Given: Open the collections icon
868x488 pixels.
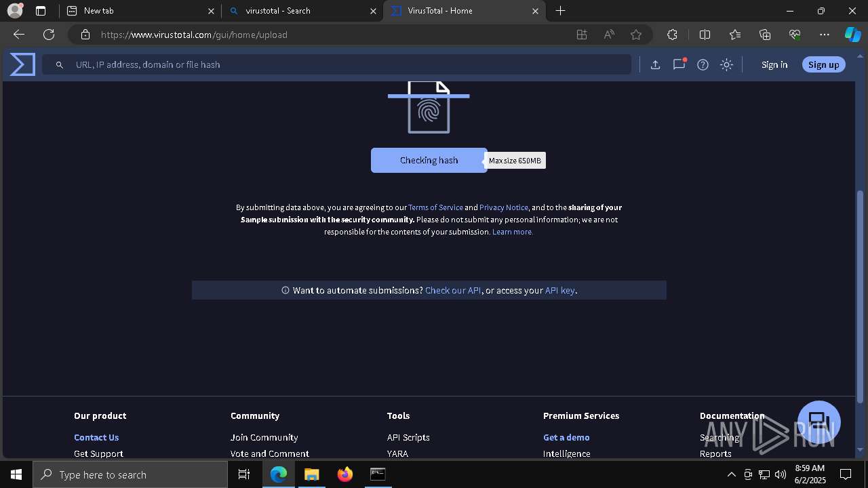Looking at the screenshot, I should pyautogui.click(x=765, y=35).
